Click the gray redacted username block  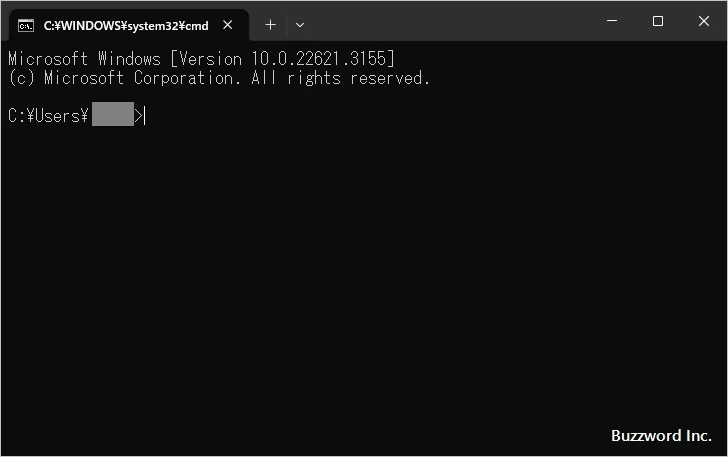[x=112, y=116]
